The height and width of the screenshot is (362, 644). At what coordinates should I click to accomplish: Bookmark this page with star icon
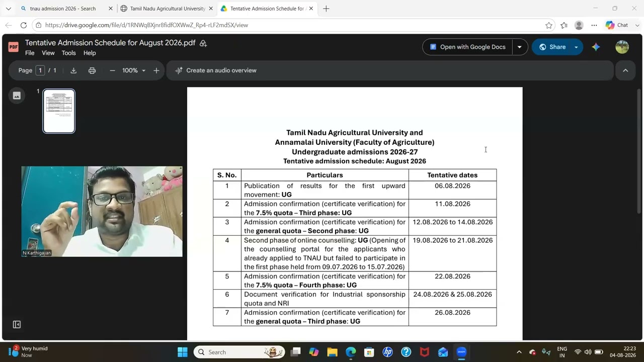click(x=548, y=25)
